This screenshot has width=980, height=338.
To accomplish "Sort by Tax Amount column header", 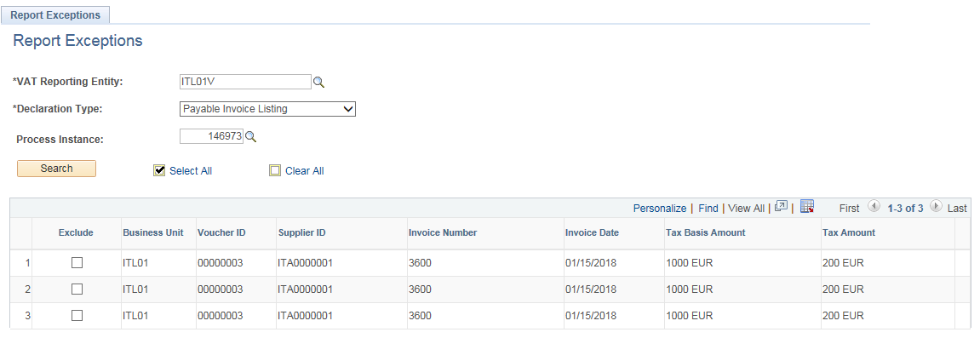I will [849, 232].
